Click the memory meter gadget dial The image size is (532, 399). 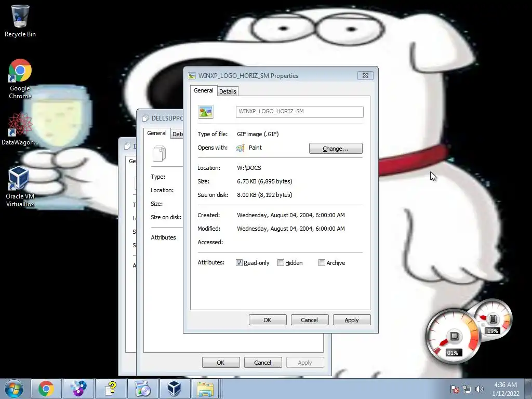tap(493, 320)
